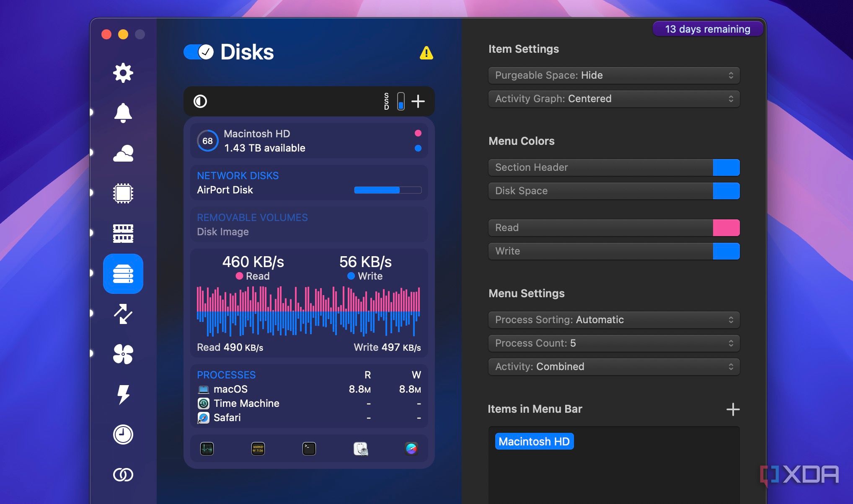
Task: Click the 13 days remaining button
Action: coord(708,29)
